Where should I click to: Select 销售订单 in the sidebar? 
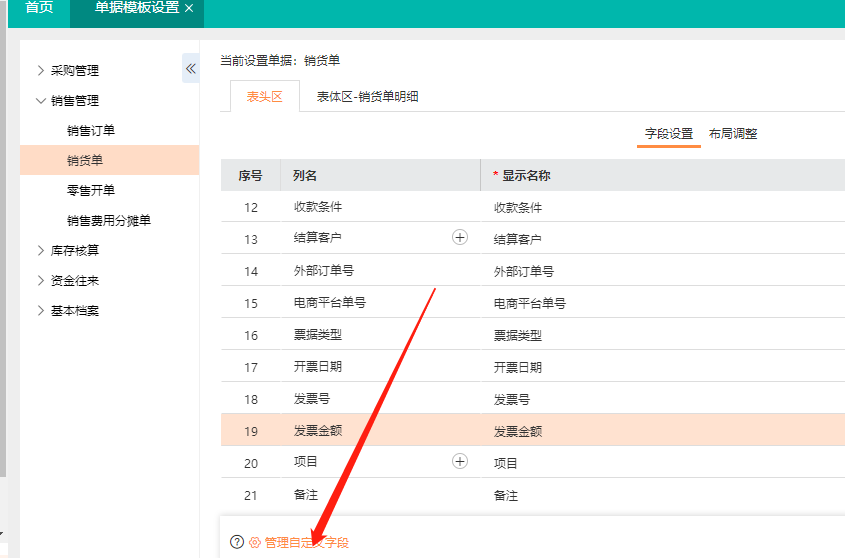click(91, 131)
